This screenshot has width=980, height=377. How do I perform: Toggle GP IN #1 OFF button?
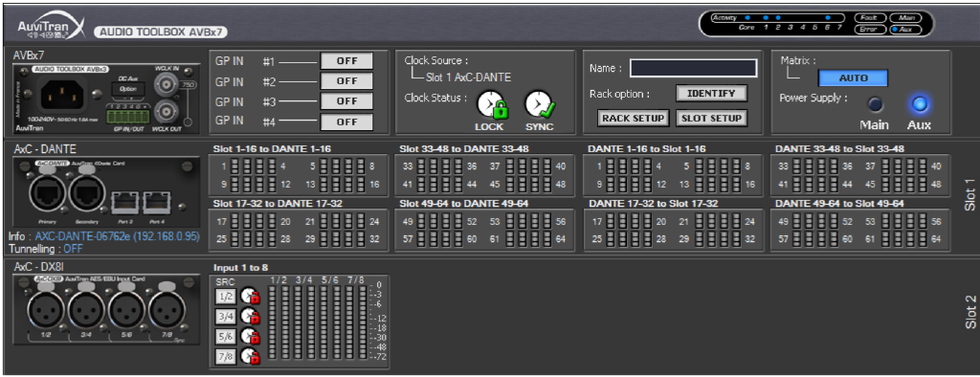pyautogui.click(x=346, y=61)
